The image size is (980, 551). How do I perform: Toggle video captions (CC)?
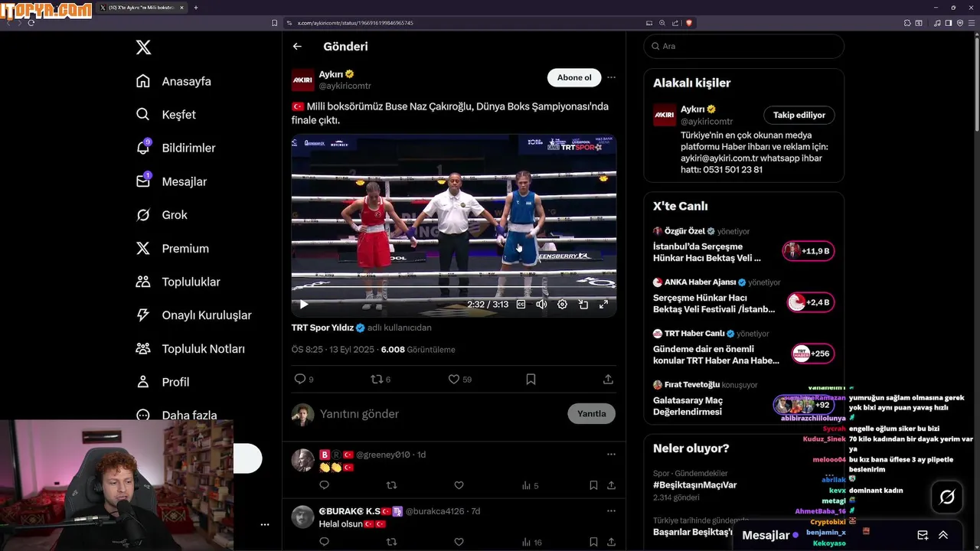coord(521,305)
